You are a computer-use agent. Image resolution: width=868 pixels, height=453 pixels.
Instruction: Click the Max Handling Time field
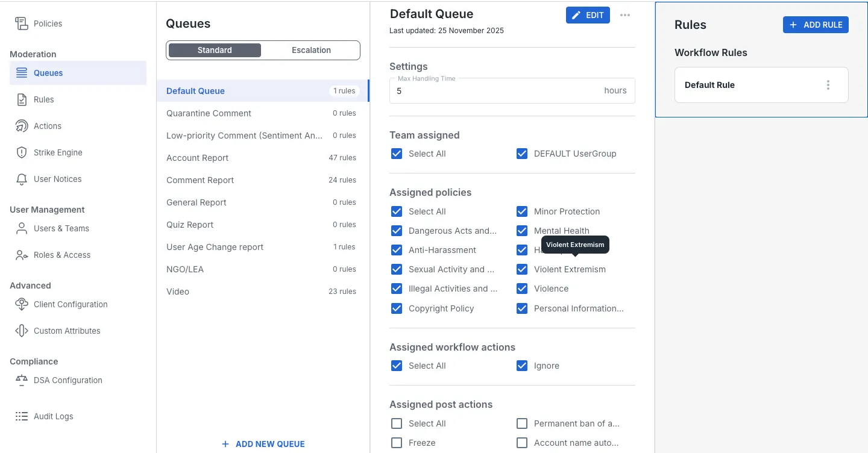[x=512, y=90]
